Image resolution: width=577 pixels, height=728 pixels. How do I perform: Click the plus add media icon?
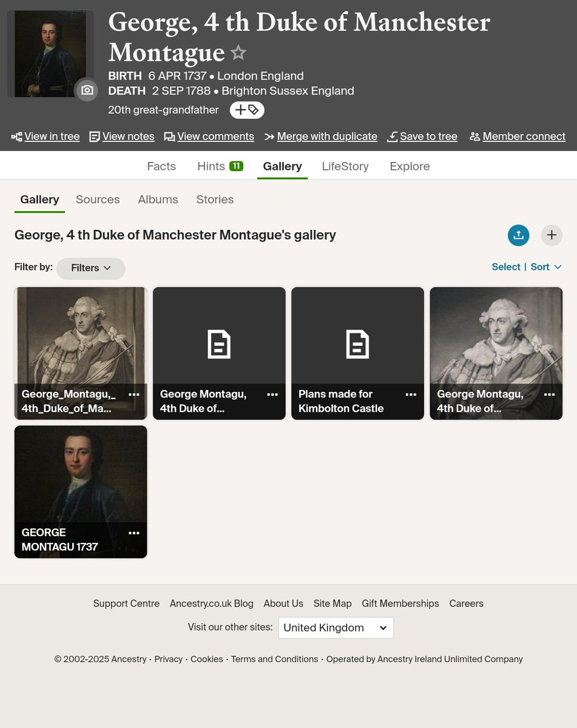[x=552, y=235]
